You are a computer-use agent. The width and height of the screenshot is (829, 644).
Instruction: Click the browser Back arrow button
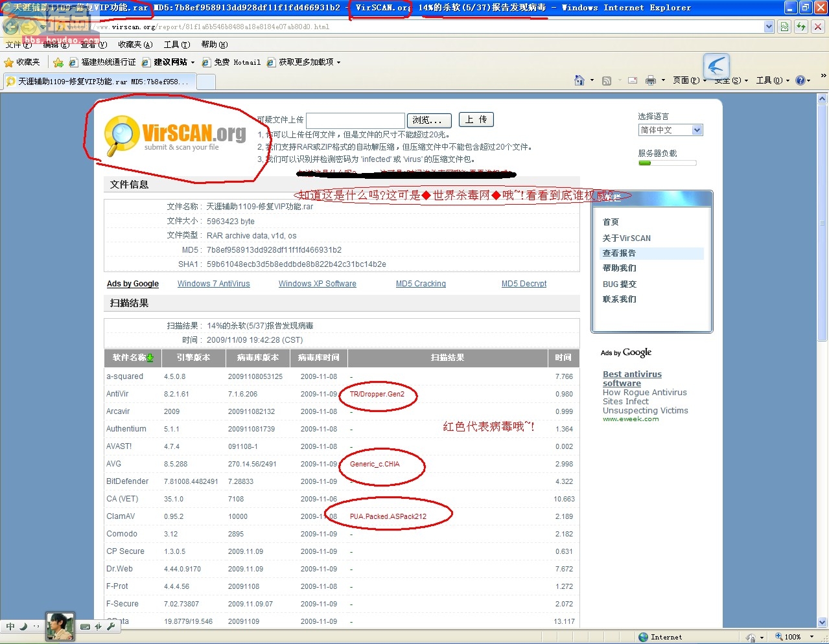pos(11,27)
